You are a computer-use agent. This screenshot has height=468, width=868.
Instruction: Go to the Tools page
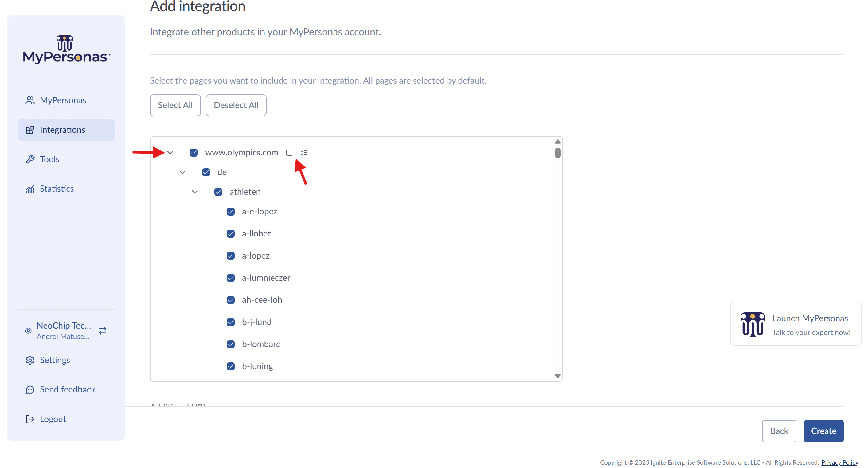click(x=66, y=159)
